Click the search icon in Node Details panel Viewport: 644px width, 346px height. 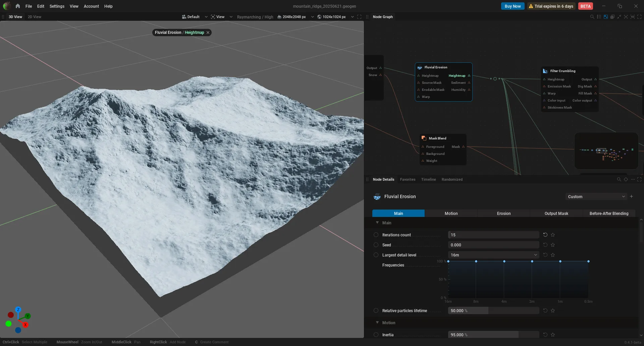(619, 179)
